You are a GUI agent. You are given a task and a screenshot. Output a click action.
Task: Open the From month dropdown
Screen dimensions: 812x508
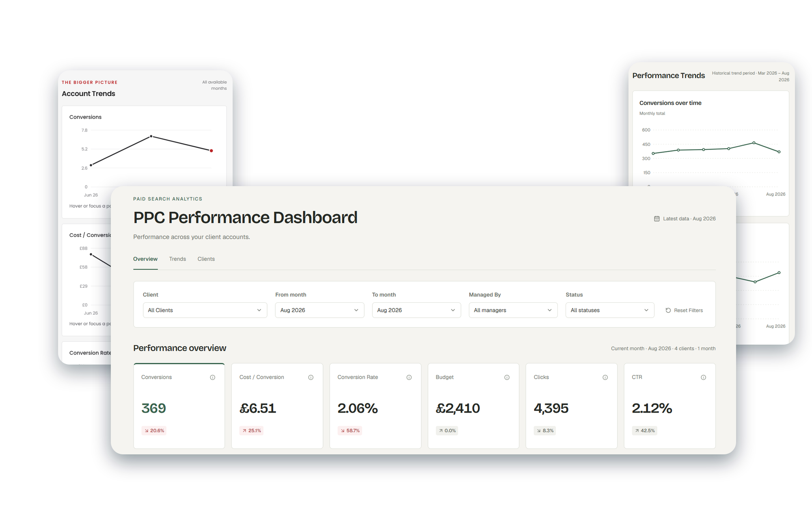pos(320,310)
